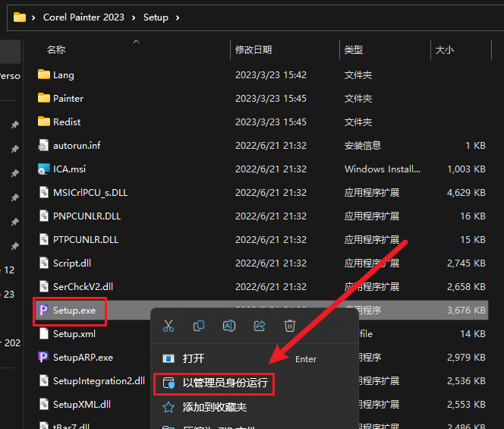
Task: Select the ICA.msi installer icon
Action: (44, 169)
